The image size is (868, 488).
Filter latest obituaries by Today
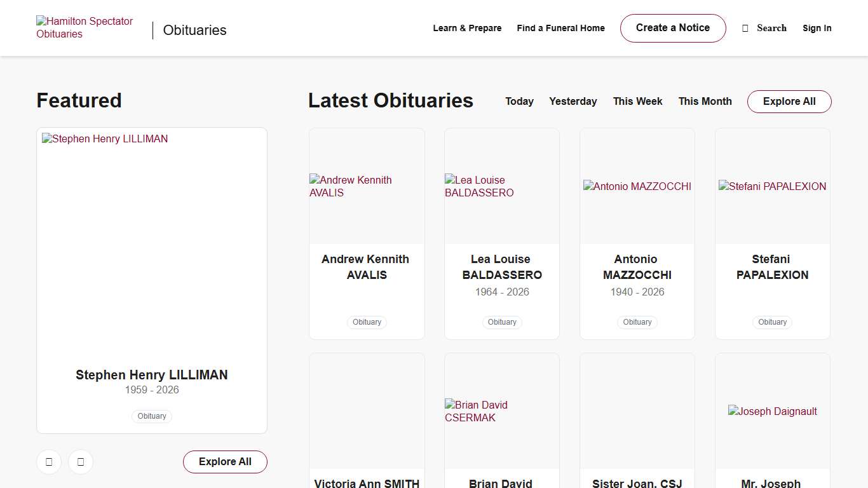[x=519, y=102]
